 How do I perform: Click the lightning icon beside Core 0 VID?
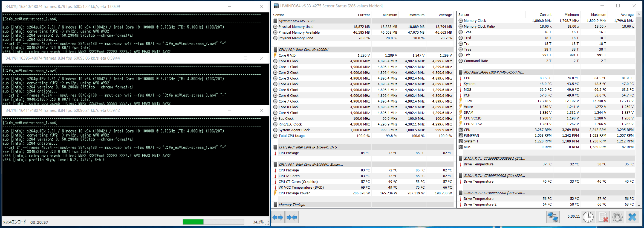(x=275, y=55)
